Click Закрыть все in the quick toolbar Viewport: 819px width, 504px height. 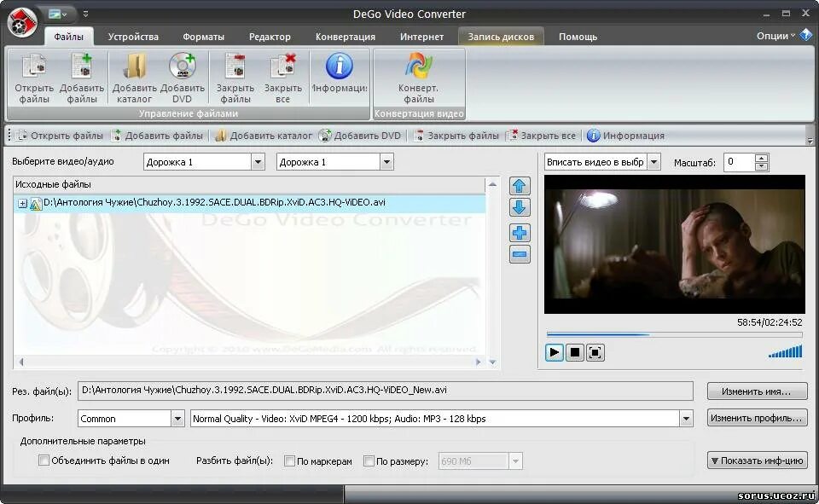pos(542,136)
